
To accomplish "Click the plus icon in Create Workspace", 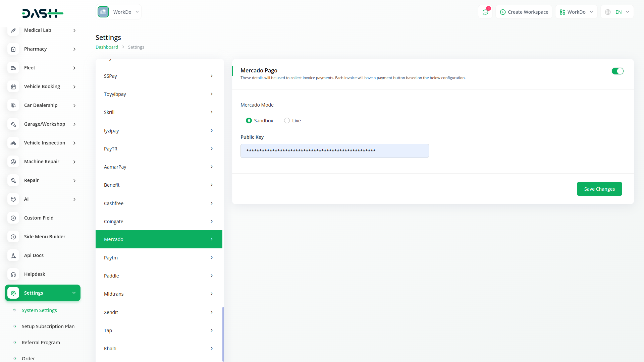I will (502, 12).
